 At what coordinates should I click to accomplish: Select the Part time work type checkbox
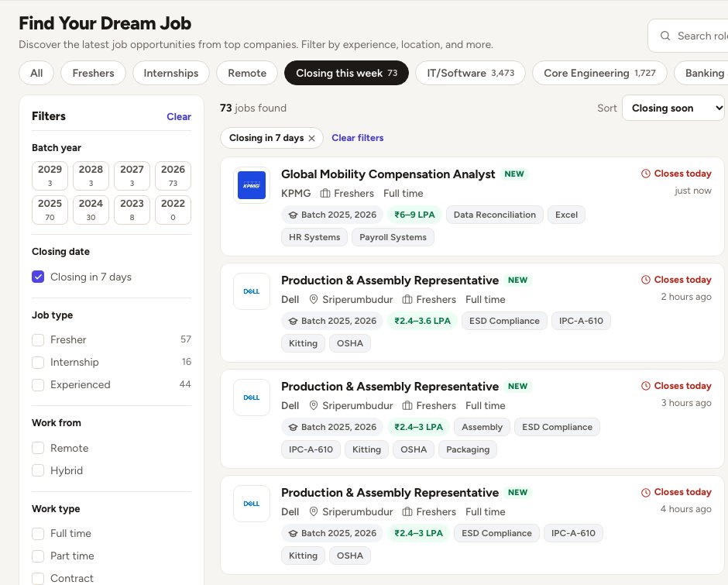point(38,556)
